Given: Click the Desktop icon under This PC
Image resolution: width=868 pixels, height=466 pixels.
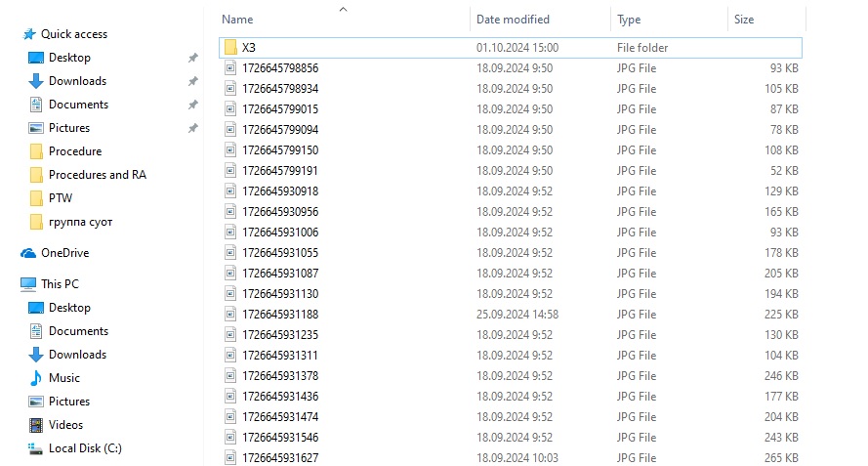Looking at the screenshot, I should [x=36, y=308].
